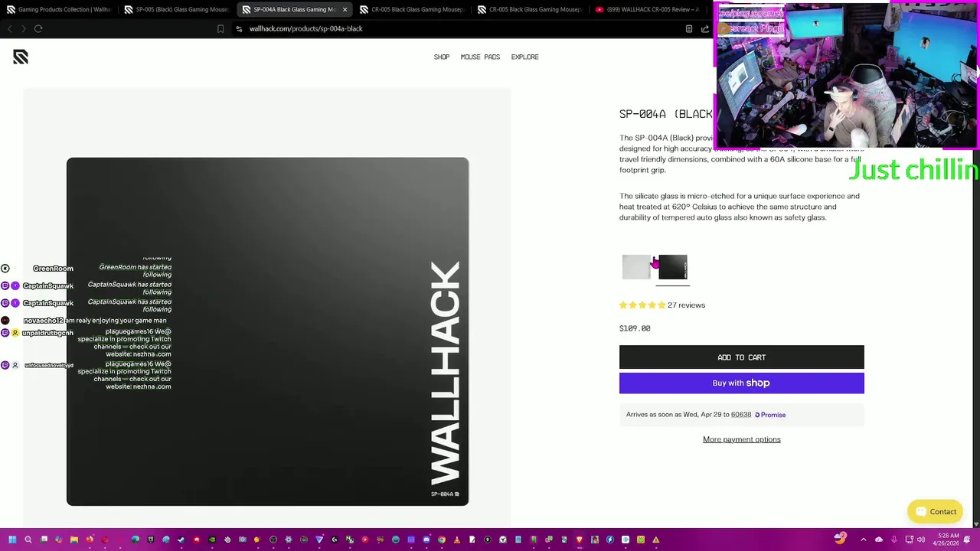Open notification bell in tray

[x=967, y=540]
